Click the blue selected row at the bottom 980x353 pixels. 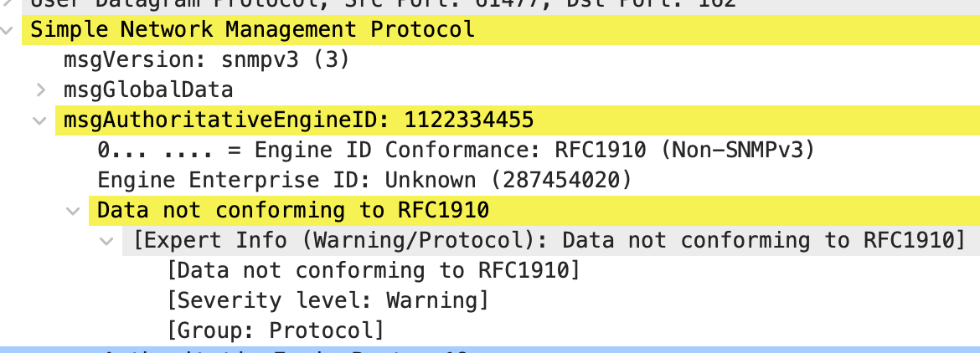490,349
